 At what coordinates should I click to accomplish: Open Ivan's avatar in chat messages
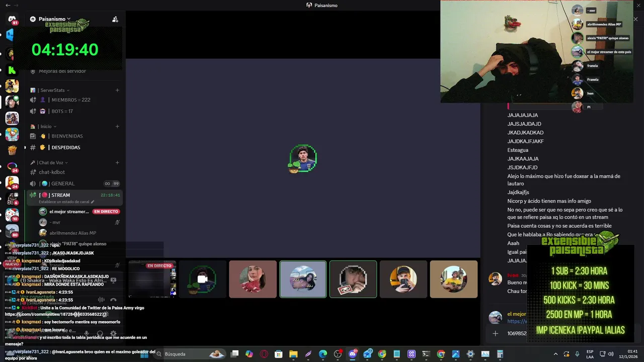pos(496,279)
